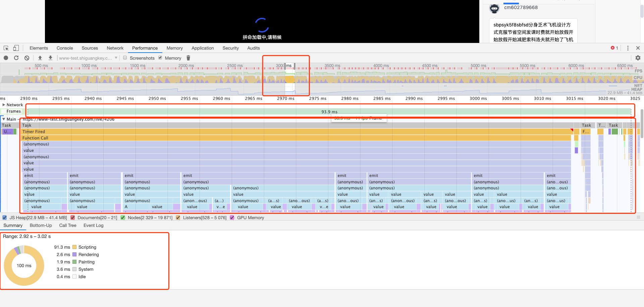Click the load profile upload icon
Viewport: 644px width, 307px height.
pyautogui.click(x=40, y=58)
